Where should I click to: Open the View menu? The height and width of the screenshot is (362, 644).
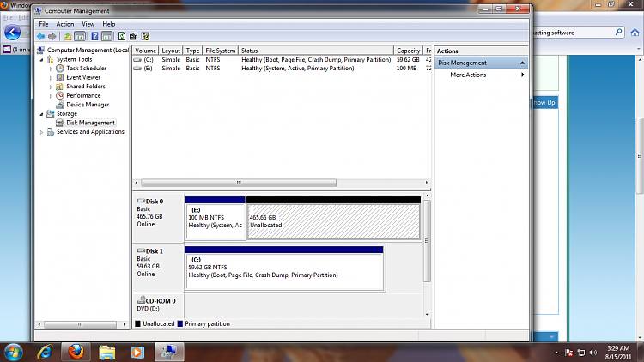[88, 24]
